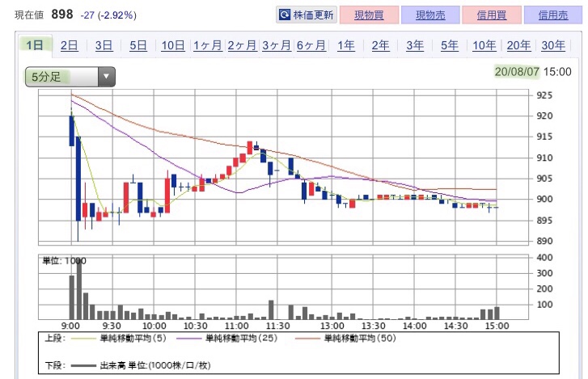Screen dimensions: 588x379
Task: Show the 6ヶ月 chart period
Action: (311, 45)
